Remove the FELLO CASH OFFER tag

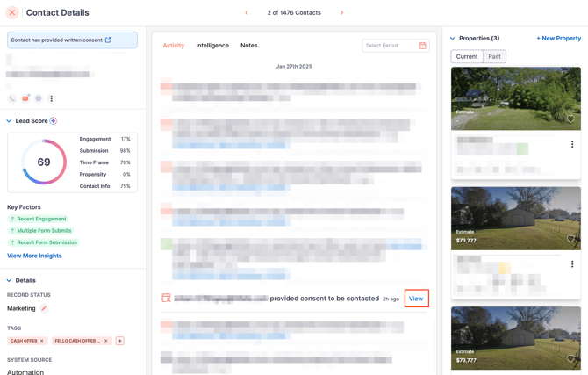pyautogui.click(x=105, y=341)
